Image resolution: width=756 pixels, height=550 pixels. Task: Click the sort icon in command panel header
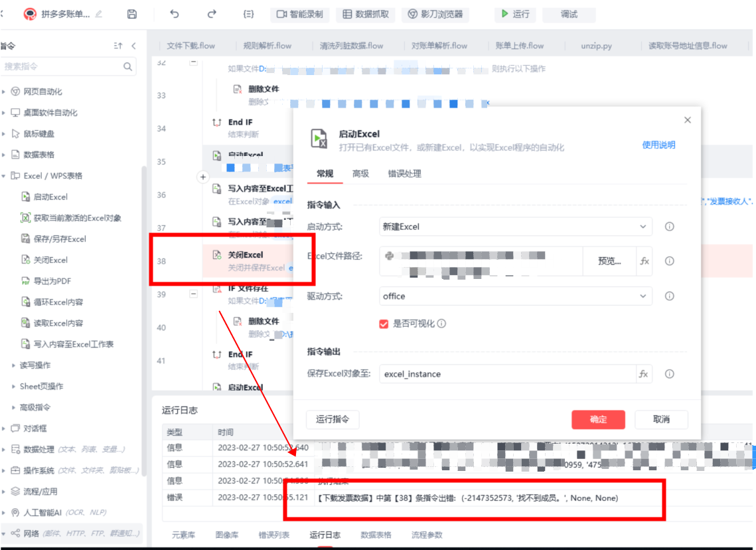pos(118,46)
